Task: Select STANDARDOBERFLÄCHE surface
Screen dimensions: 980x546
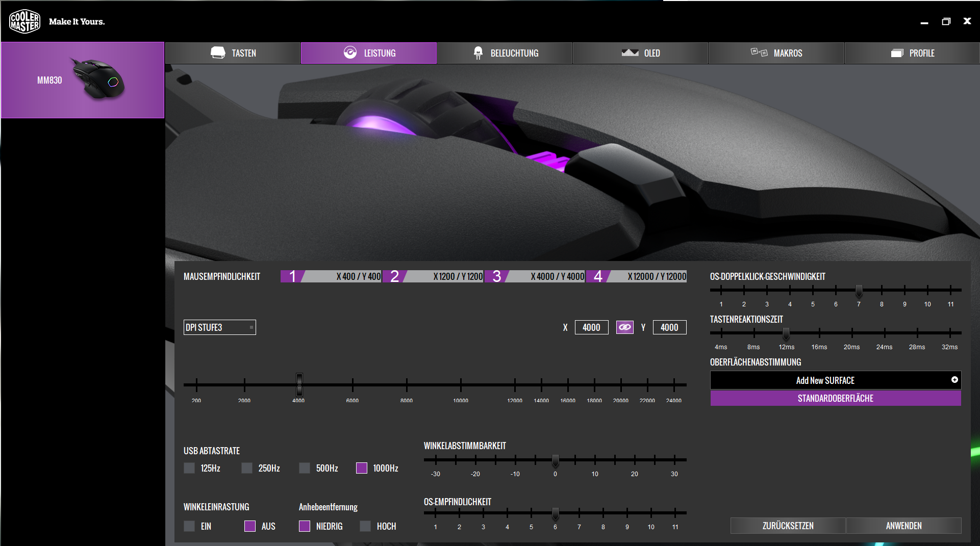Action: click(836, 398)
